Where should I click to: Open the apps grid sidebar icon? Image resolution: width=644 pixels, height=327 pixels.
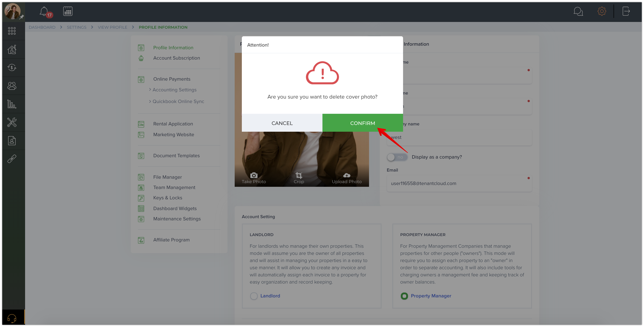[12, 31]
